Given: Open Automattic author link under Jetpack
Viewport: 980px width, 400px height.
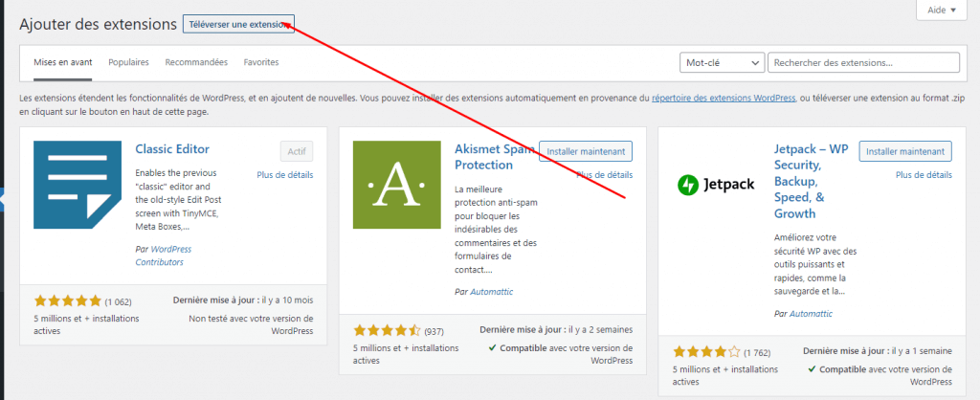Looking at the screenshot, I should [811, 315].
